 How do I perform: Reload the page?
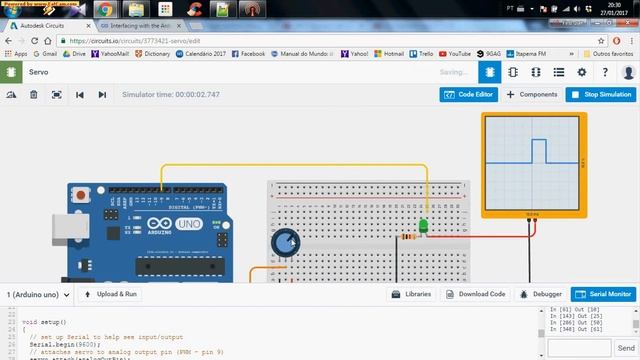click(35, 41)
